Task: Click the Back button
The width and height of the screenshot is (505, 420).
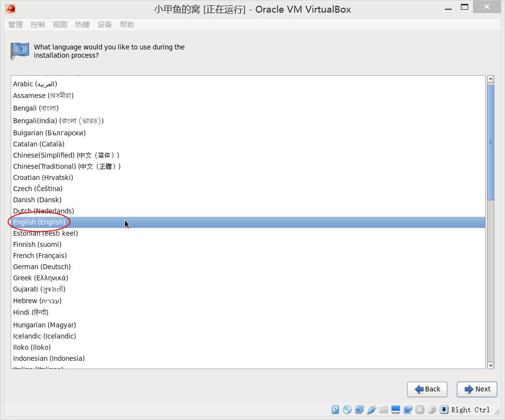Action: pyautogui.click(x=427, y=389)
